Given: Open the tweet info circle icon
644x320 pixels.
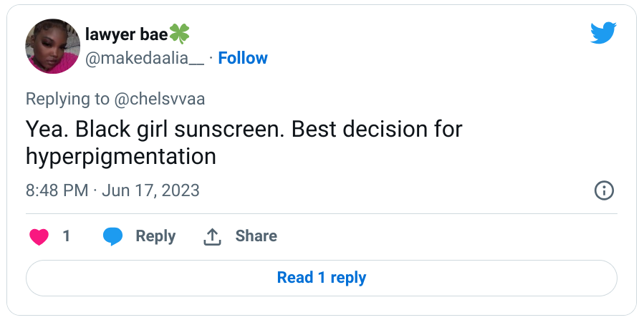Looking at the screenshot, I should [x=604, y=190].
